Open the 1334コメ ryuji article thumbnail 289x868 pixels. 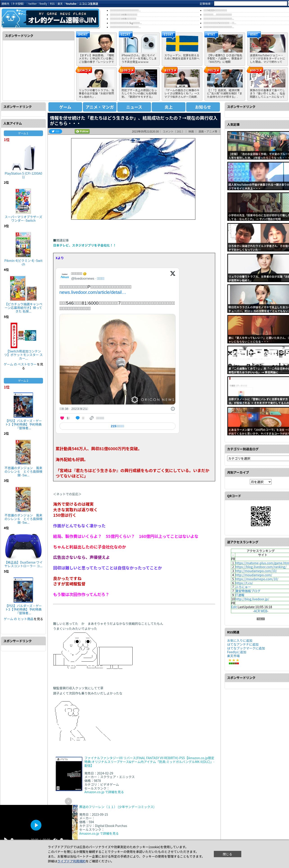click(x=96, y=78)
